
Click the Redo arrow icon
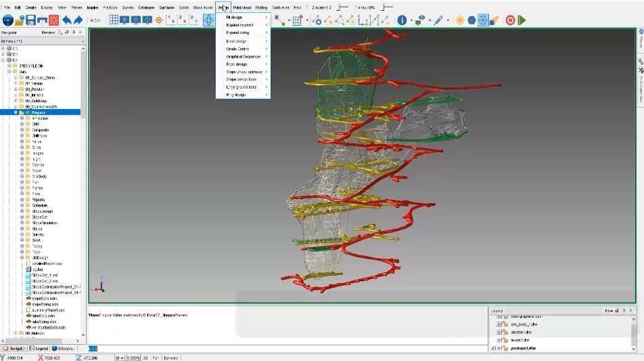[78, 20]
